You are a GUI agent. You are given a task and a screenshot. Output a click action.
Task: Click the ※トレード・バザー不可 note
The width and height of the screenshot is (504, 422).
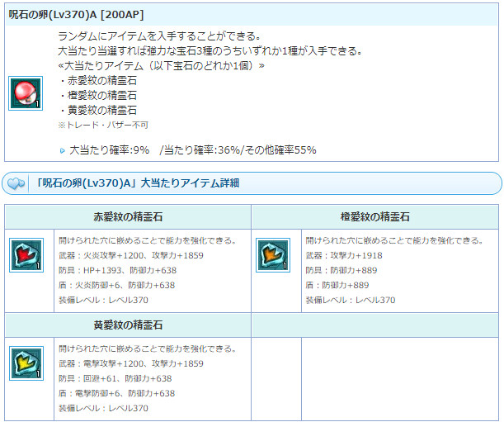point(101,125)
